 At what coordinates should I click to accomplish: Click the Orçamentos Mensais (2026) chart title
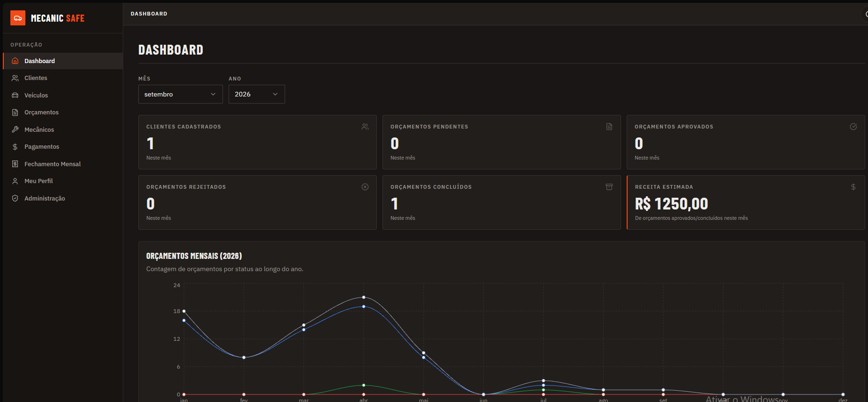point(194,256)
